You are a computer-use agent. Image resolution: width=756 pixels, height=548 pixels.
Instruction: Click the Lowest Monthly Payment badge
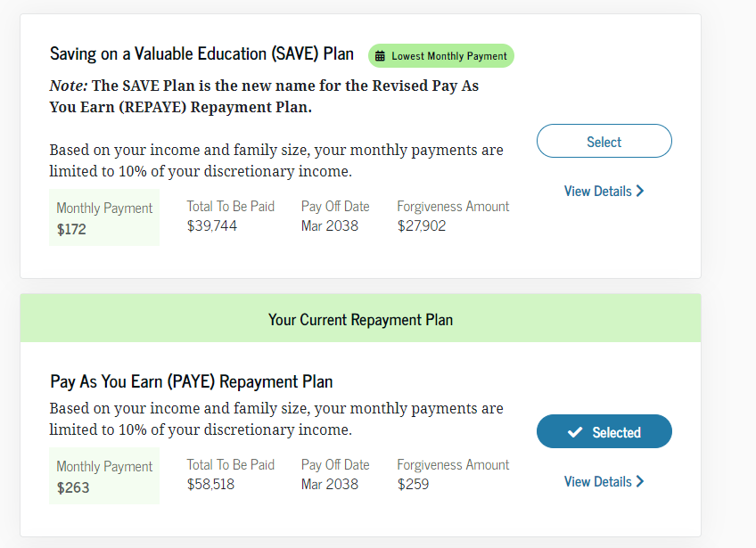(x=441, y=56)
